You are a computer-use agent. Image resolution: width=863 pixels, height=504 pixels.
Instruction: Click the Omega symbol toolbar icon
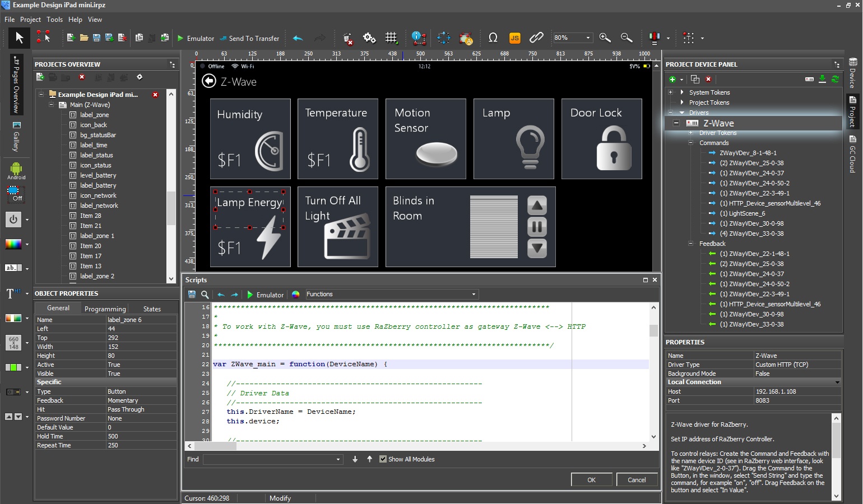493,38
